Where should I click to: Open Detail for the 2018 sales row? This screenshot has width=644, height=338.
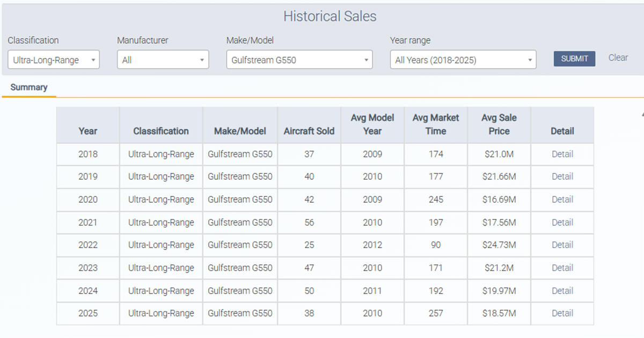[562, 154]
